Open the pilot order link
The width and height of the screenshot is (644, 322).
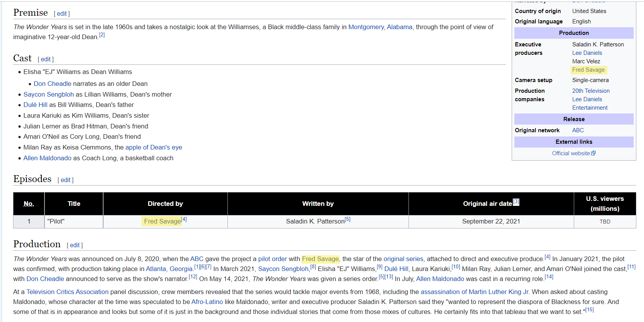click(273, 259)
